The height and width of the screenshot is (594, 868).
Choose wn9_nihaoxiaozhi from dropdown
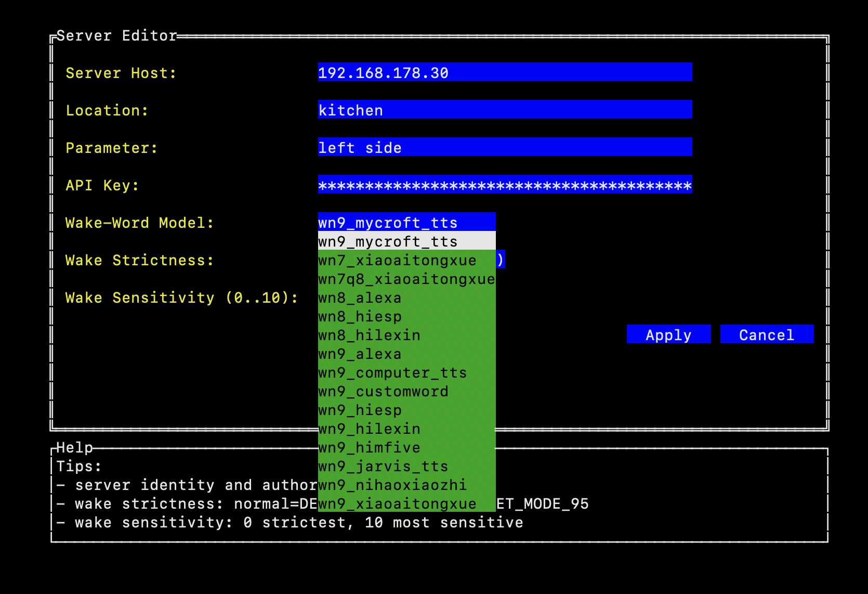click(x=406, y=485)
